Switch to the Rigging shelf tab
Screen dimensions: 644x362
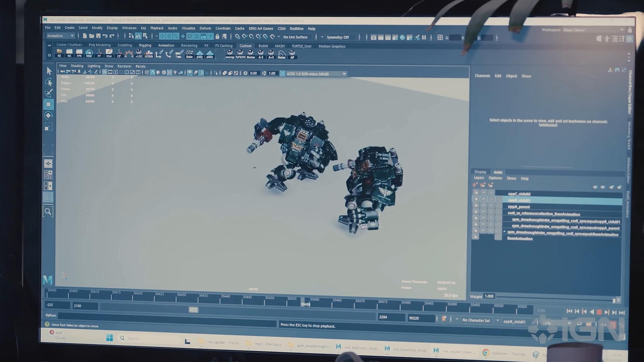click(x=145, y=45)
